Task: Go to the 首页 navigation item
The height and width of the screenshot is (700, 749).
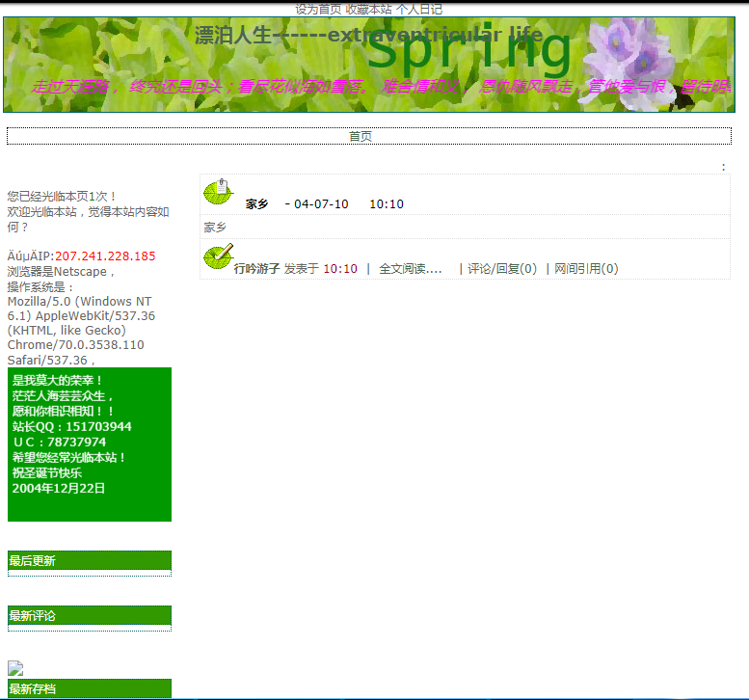Action: 361,137
